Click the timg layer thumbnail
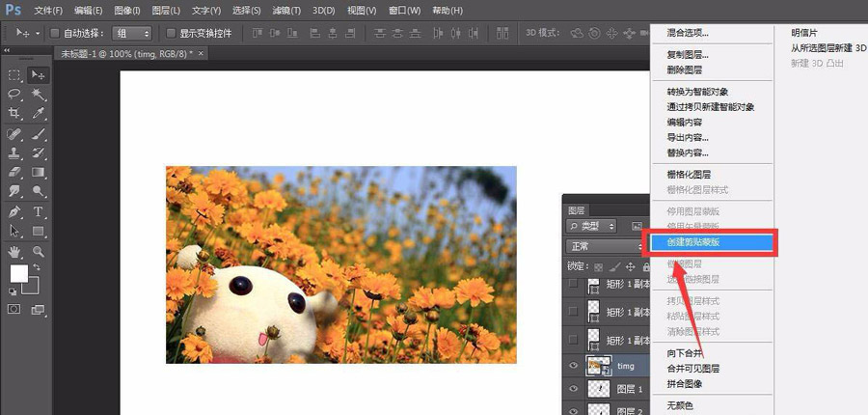 pos(597,365)
